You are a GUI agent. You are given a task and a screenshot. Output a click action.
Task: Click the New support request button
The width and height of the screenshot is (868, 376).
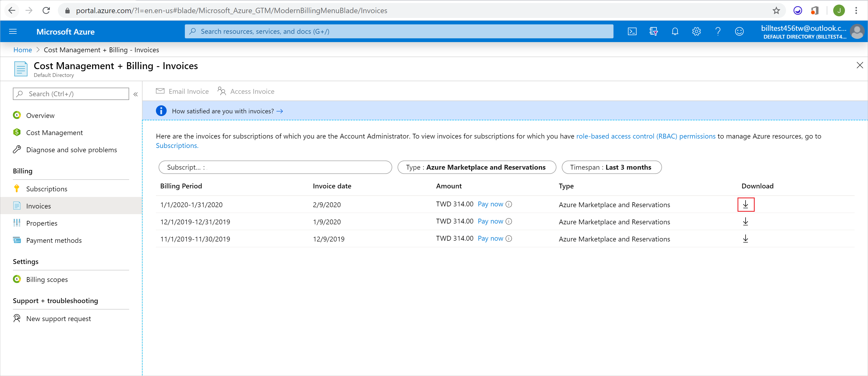pyautogui.click(x=59, y=318)
